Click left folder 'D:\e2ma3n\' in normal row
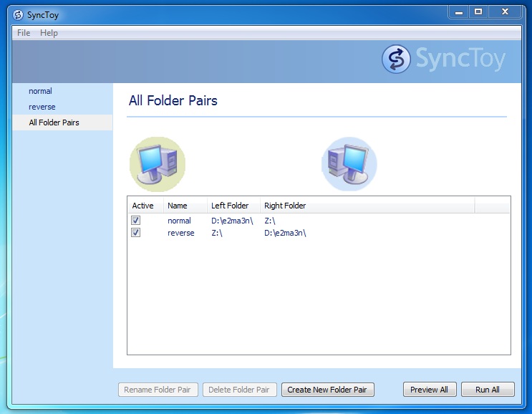The width and height of the screenshot is (532, 414). (x=232, y=221)
